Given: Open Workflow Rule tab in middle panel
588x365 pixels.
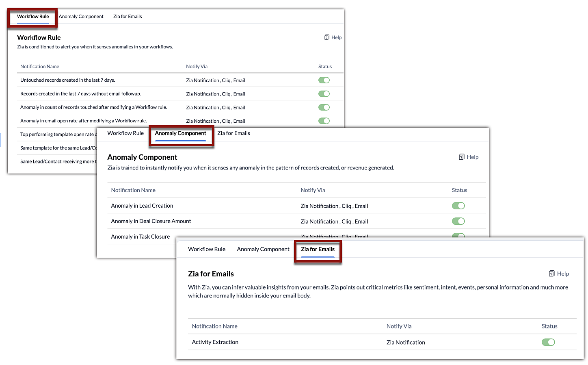Looking at the screenshot, I should tap(125, 133).
